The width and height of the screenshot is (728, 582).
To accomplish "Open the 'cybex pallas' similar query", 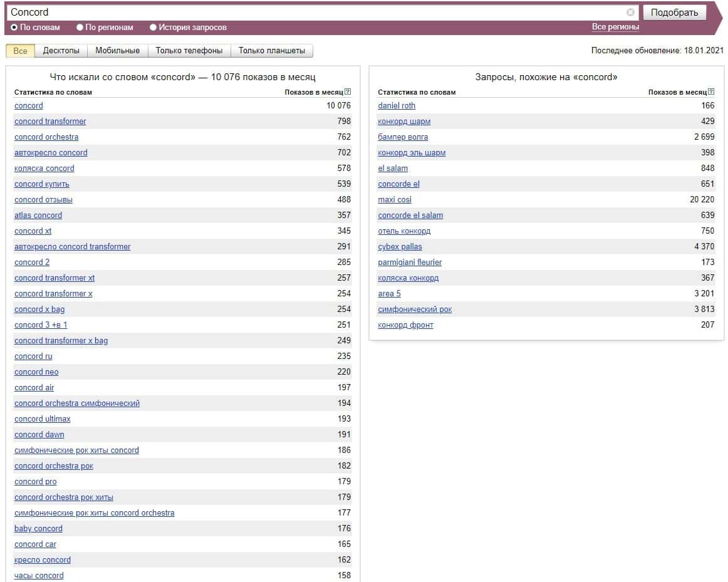I will pyautogui.click(x=400, y=247).
